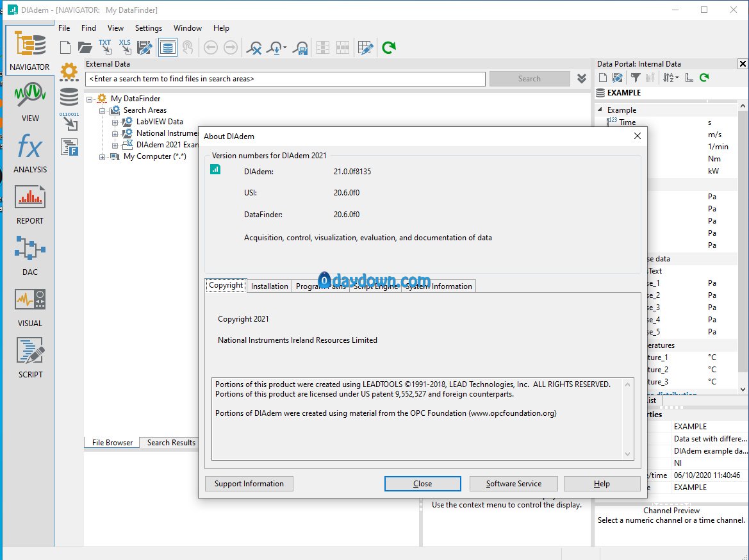
Task: Open the Find menu
Action: [88, 28]
